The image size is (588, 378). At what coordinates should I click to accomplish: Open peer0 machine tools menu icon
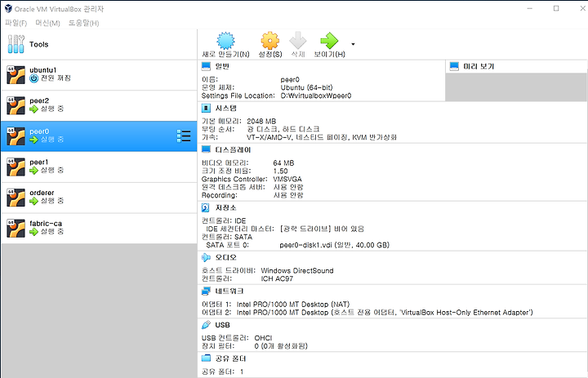(x=184, y=136)
